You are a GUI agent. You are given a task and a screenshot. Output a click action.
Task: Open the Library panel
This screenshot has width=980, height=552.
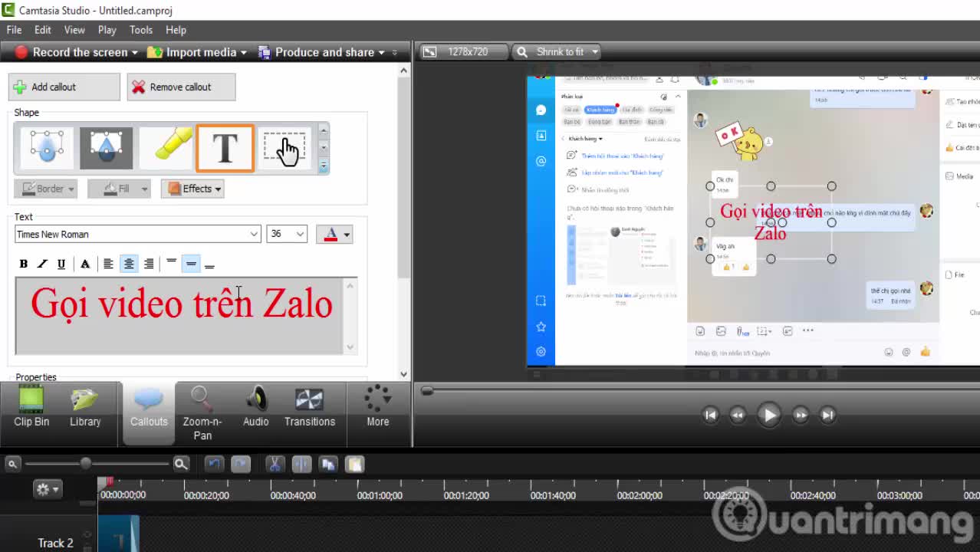point(85,407)
